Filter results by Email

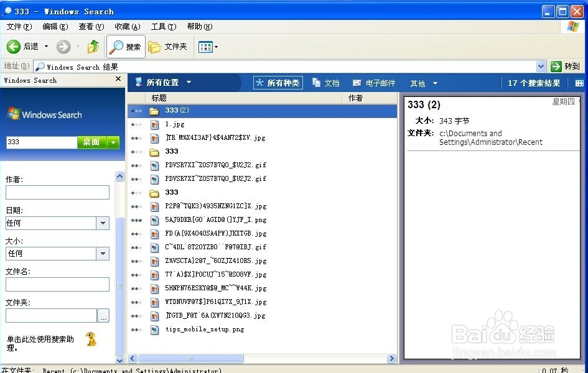tap(374, 83)
